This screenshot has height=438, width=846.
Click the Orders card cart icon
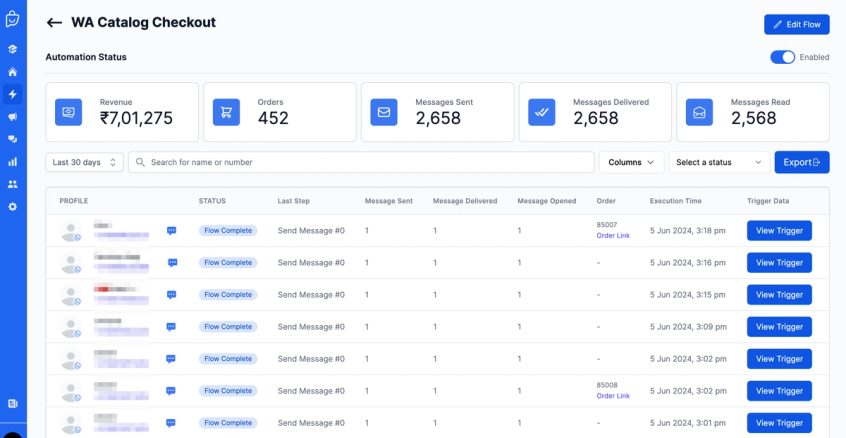click(226, 112)
